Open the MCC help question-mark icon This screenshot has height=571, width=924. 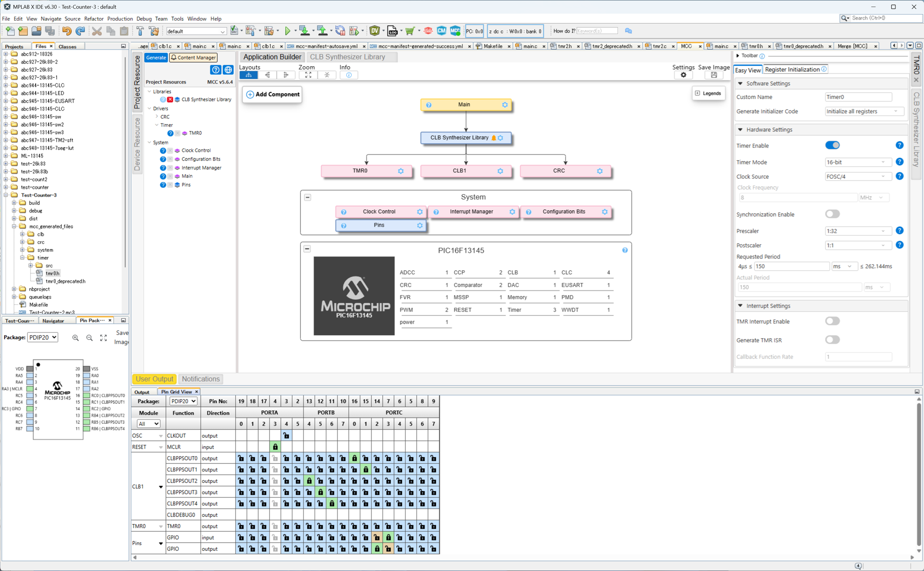point(216,70)
